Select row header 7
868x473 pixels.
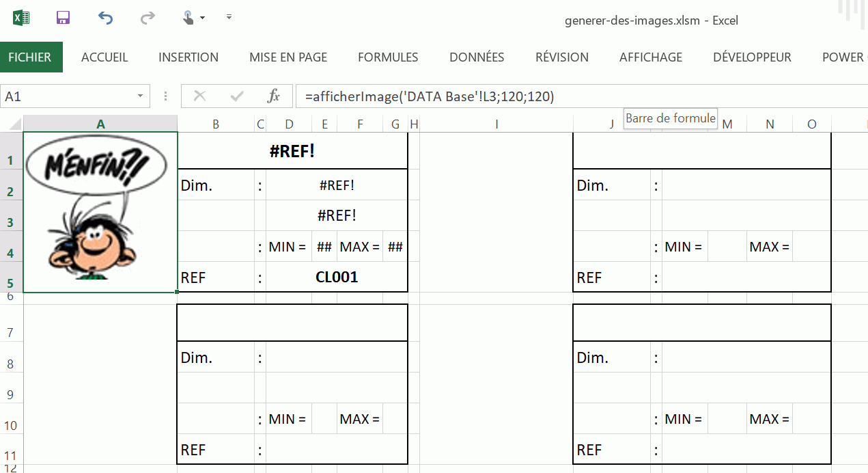[11, 333]
